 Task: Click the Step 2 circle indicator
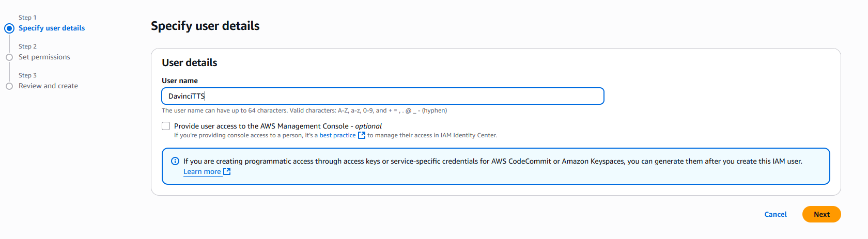(x=9, y=57)
